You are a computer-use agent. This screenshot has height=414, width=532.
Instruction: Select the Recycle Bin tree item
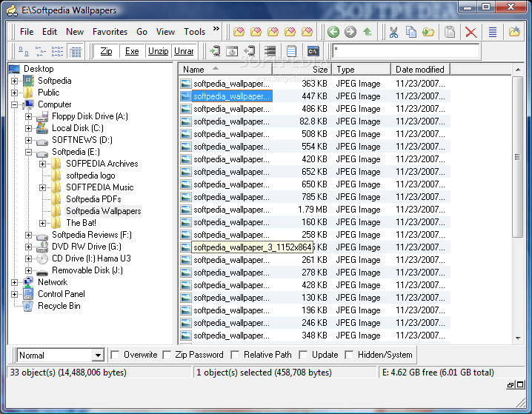tap(59, 306)
